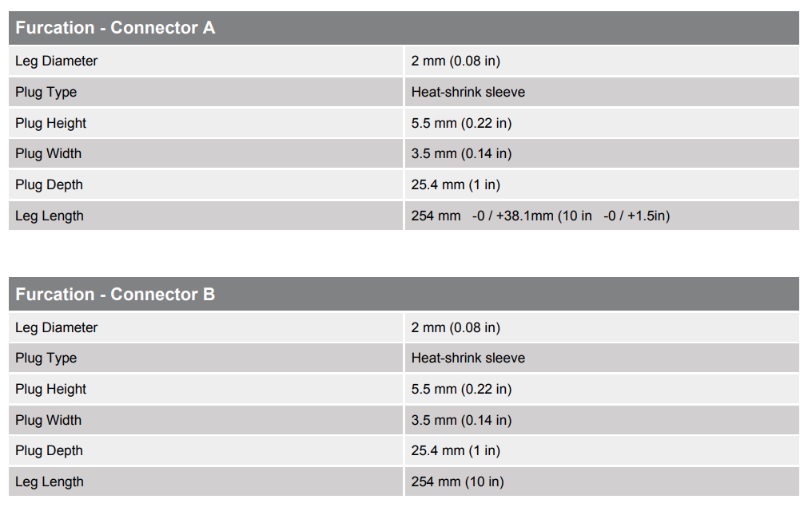Screen dimensions: 812x519
Task: Click Connector A Plug Depth value 25.4 mm
Action: [456, 184]
